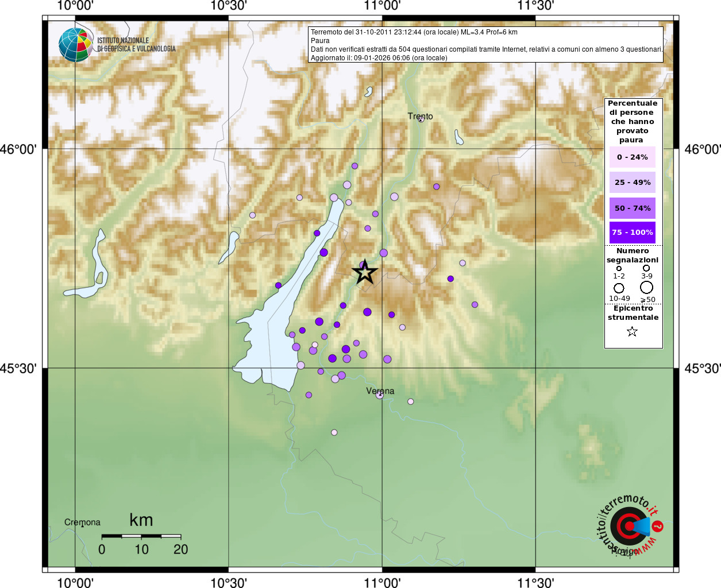Click the 'Dati non verificati' line
This screenshot has height=588, width=721.
[487, 49]
